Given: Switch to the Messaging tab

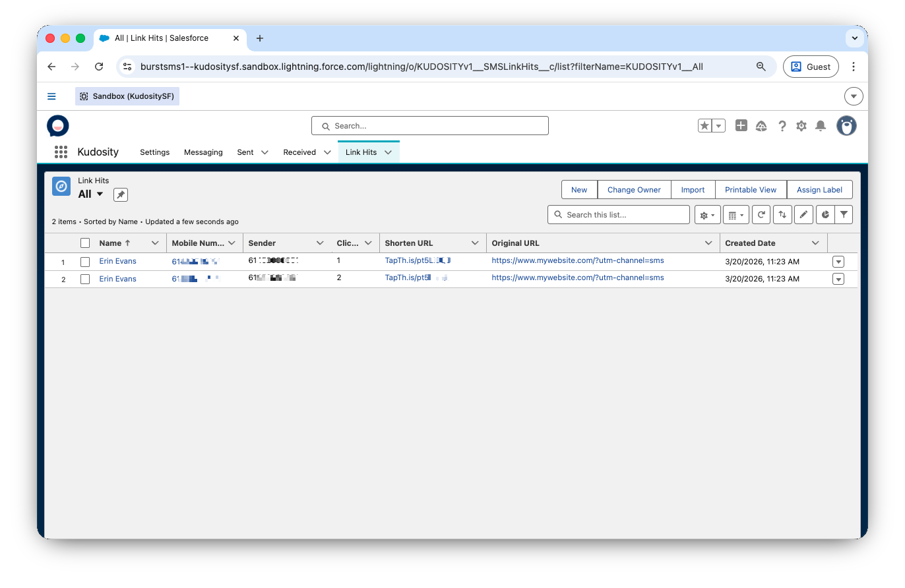Looking at the screenshot, I should click(x=203, y=152).
